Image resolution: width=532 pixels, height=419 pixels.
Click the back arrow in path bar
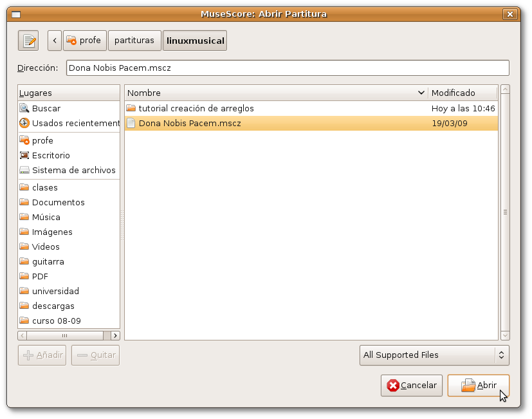tap(55, 41)
